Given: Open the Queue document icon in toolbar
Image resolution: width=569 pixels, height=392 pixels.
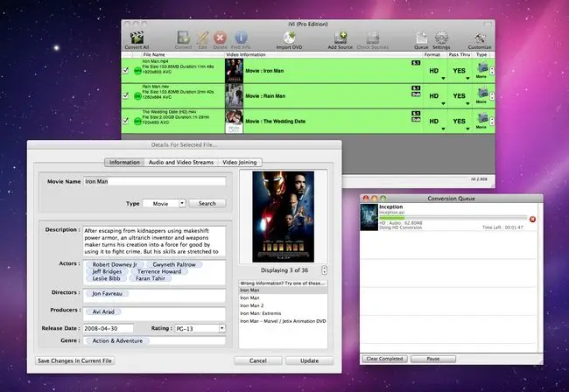Looking at the screenshot, I should 421,38.
